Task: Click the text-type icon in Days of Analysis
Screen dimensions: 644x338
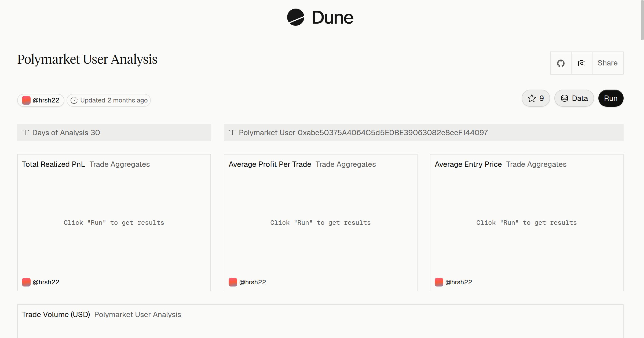Action: 26,133
